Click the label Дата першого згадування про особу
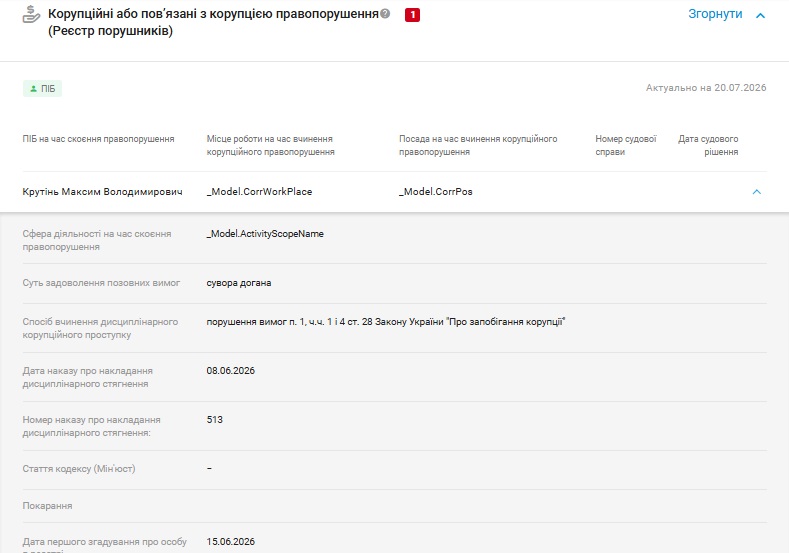Image resolution: width=789 pixels, height=553 pixels. (105, 545)
